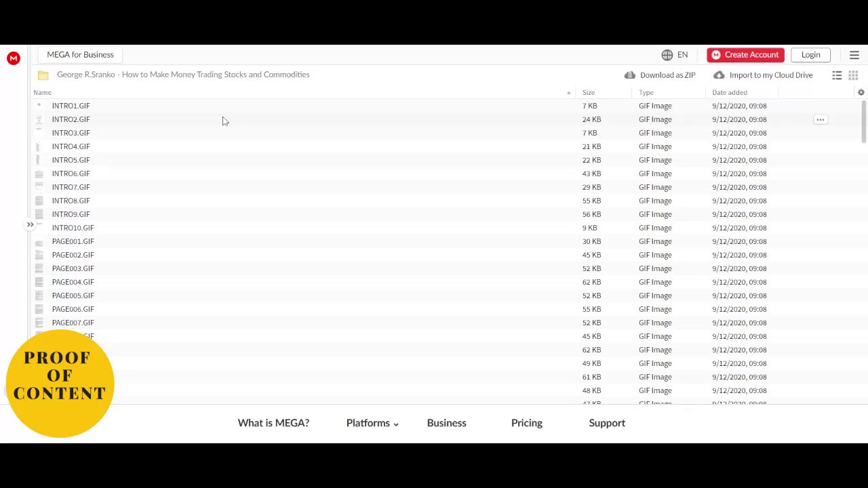
Task: Click the 30 KB size of PAGE001.GIF
Action: pos(591,241)
